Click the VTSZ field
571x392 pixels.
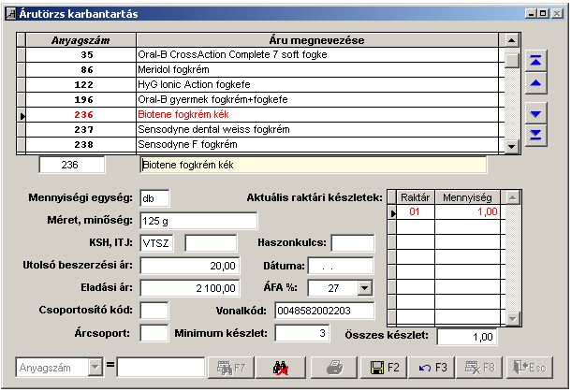(x=156, y=243)
